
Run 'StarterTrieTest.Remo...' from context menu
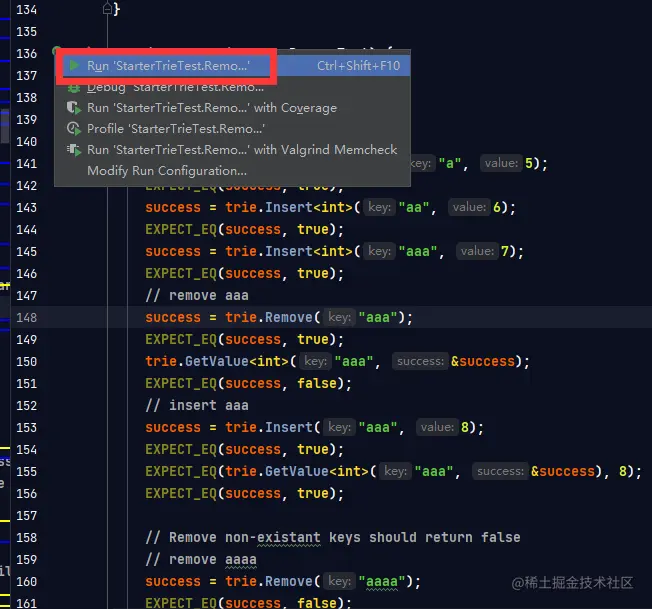coord(233,66)
